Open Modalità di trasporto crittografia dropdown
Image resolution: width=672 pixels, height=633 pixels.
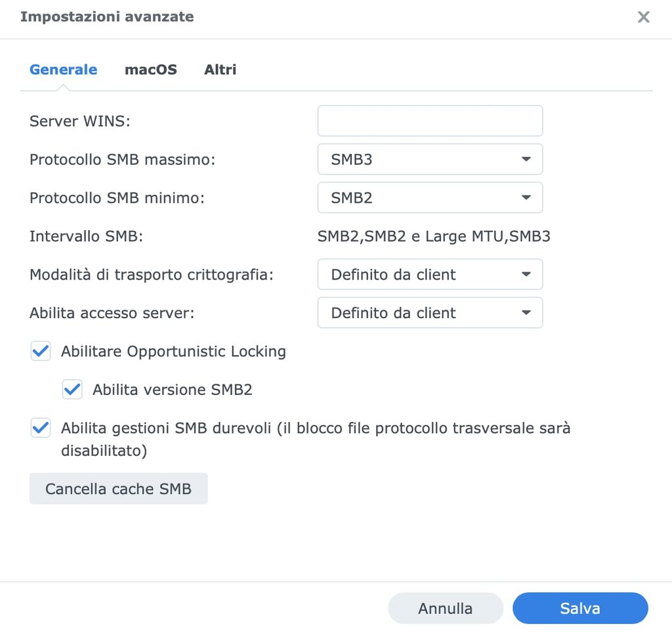pos(430,274)
